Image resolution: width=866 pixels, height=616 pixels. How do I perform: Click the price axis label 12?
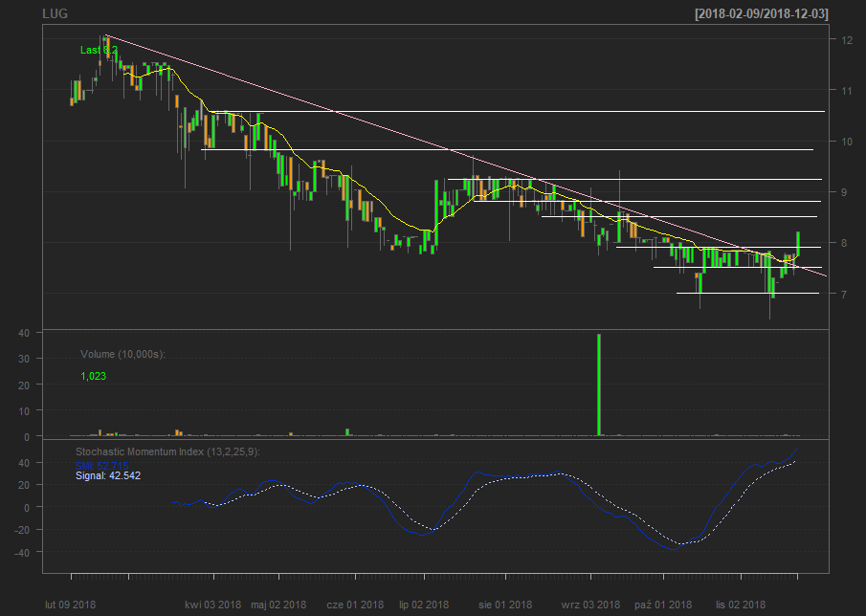click(x=847, y=40)
